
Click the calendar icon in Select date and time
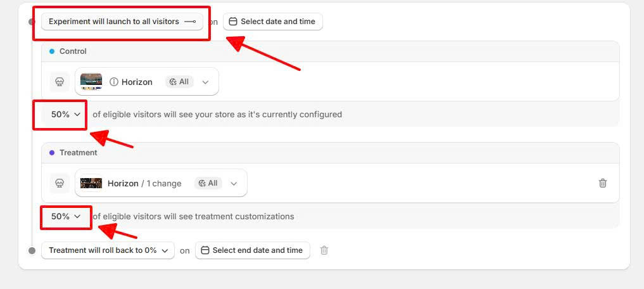pos(233,22)
